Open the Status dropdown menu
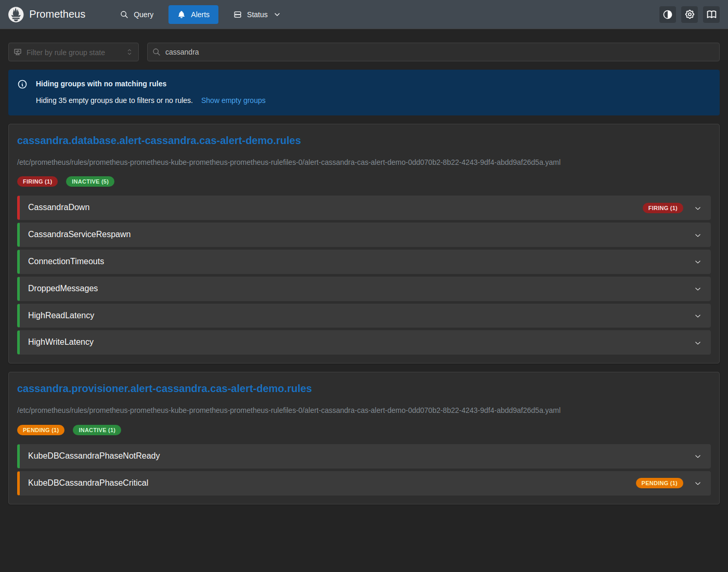 click(x=257, y=15)
